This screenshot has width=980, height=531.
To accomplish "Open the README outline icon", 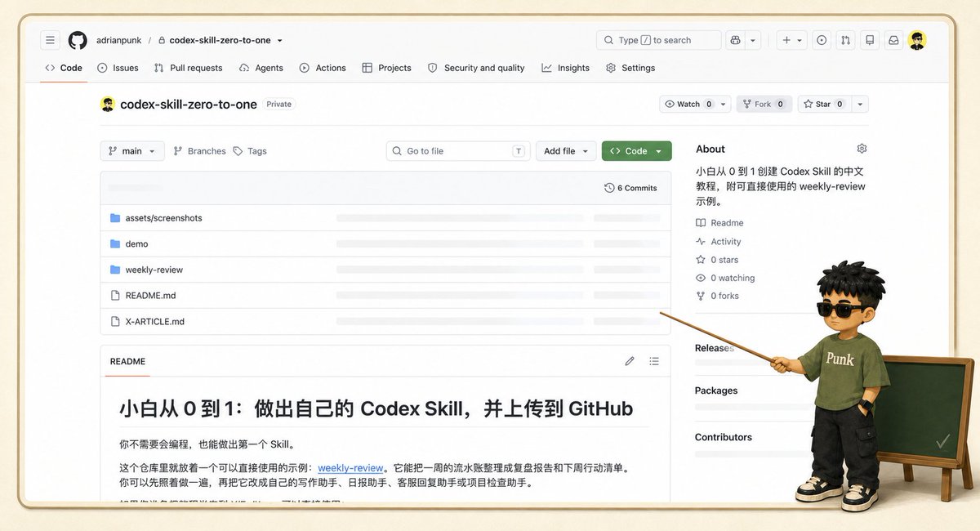I will click(654, 361).
